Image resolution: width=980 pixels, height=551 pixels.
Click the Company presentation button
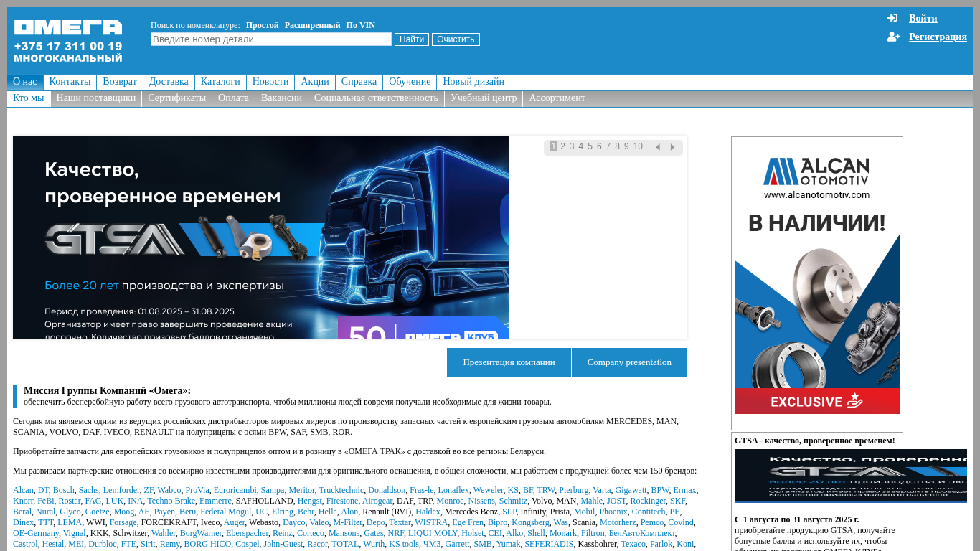point(629,362)
